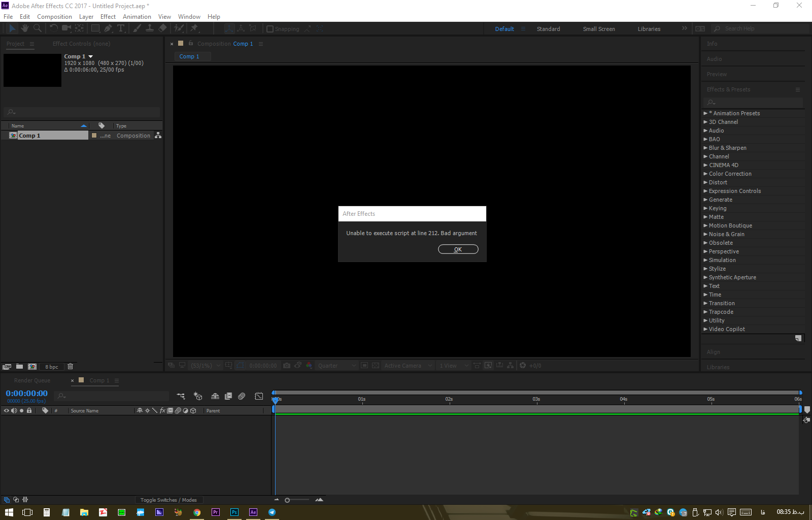812x520 pixels.
Task: Click Toggle Switches / Modes button
Action: click(168, 500)
